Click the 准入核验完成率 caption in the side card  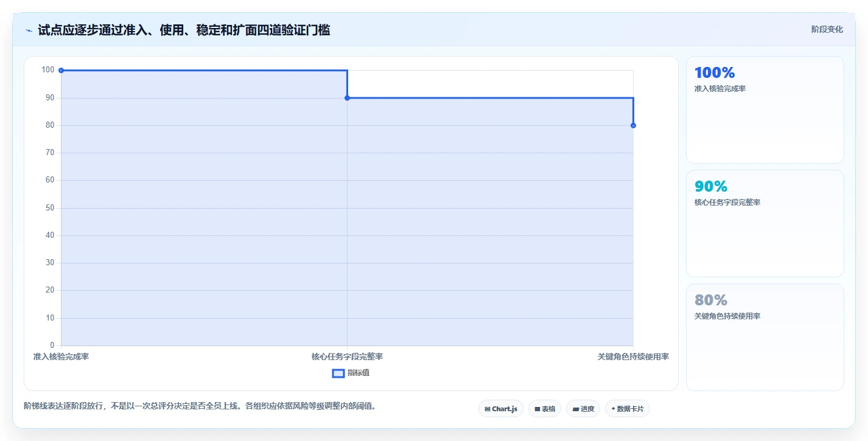(720, 89)
